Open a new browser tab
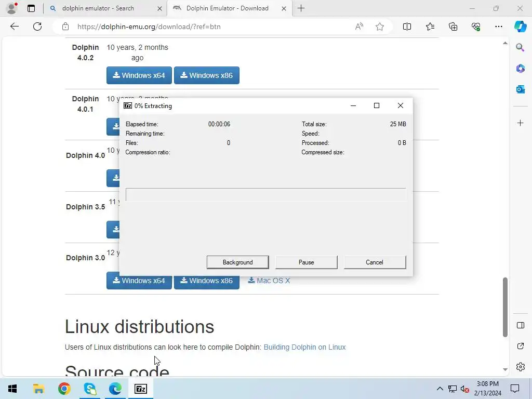532x399 pixels. [x=301, y=8]
